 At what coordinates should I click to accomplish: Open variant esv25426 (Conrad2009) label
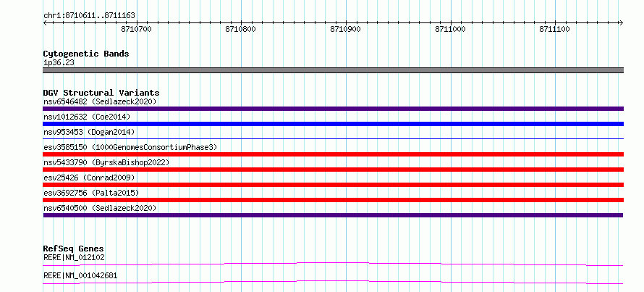89,178
